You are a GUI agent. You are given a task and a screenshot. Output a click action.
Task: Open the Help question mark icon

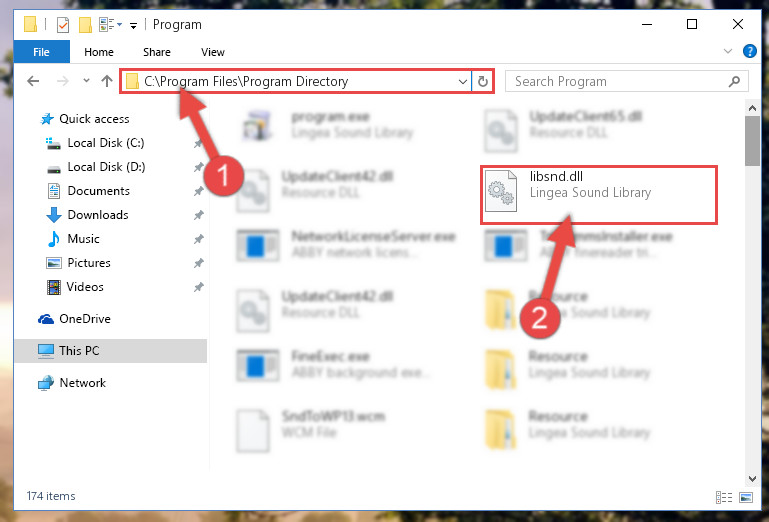pyautogui.click(x=749, y=51)
